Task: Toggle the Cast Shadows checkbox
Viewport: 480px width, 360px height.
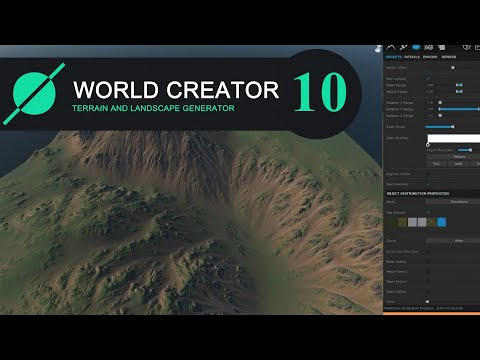Action: [428, 184]
